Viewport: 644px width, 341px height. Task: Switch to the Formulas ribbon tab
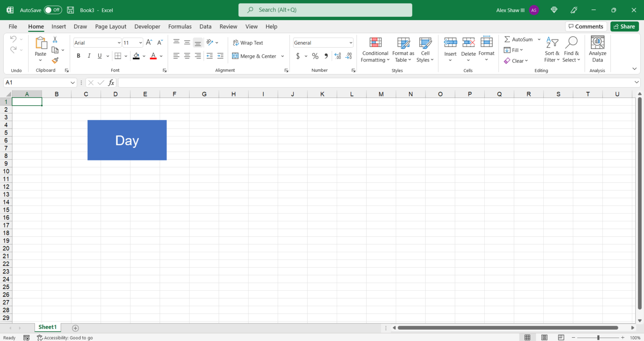click(x=180, y=26)
